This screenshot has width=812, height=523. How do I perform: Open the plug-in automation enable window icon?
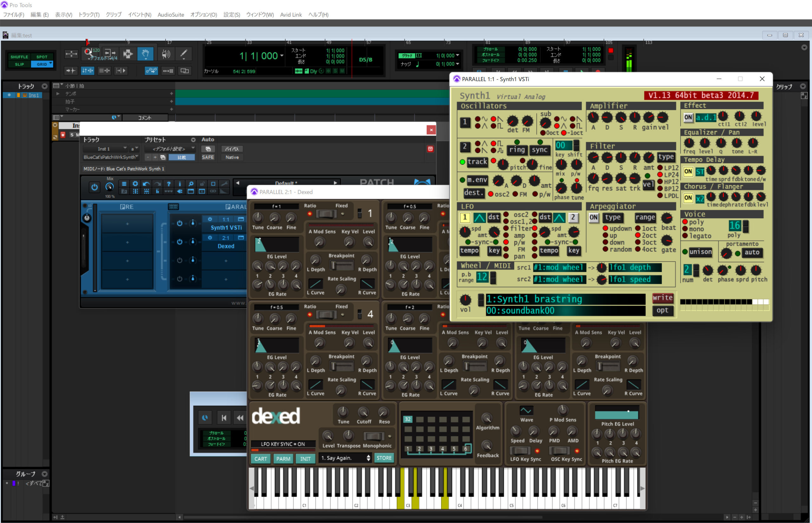[208, 149]
